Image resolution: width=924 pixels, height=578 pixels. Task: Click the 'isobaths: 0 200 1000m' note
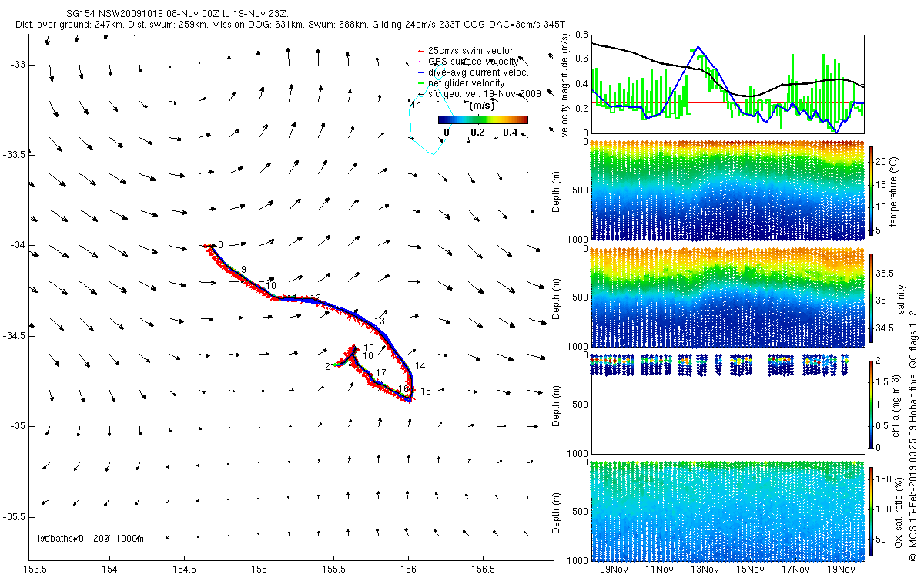(x=91, y=539)
